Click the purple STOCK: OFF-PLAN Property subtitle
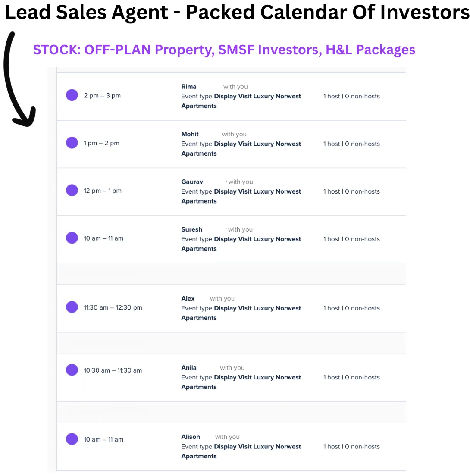470x476 pixels. [224, 50]
